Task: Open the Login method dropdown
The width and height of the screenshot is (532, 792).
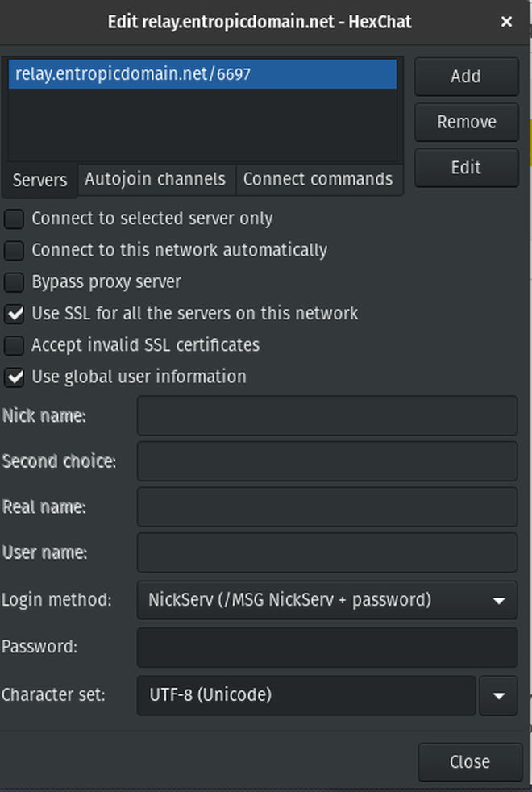Action: [326, 600]
